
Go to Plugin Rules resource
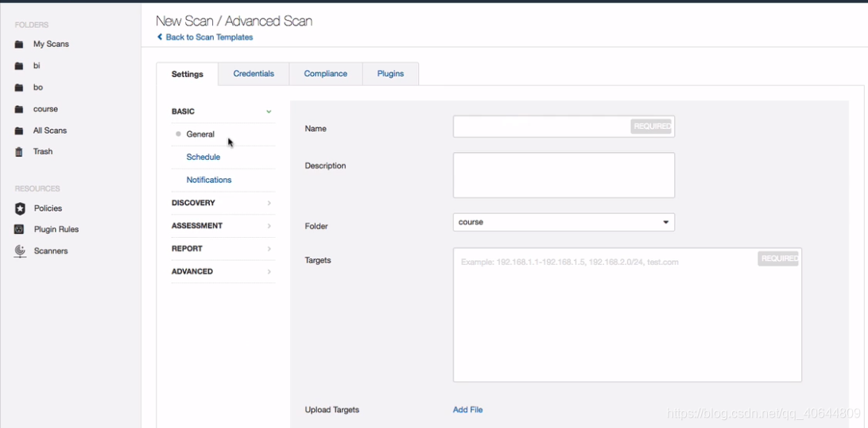[56, 229]
